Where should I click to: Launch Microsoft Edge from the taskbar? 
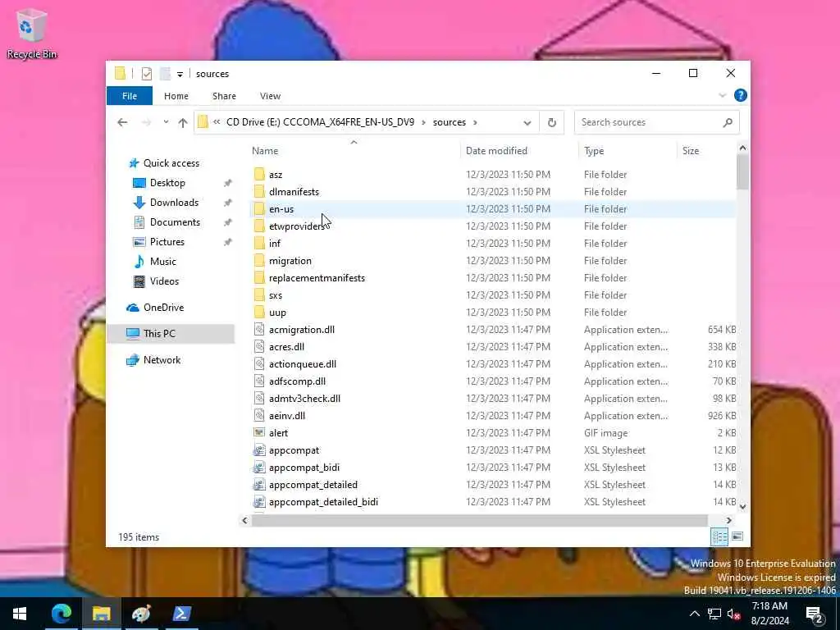(61, 614)
